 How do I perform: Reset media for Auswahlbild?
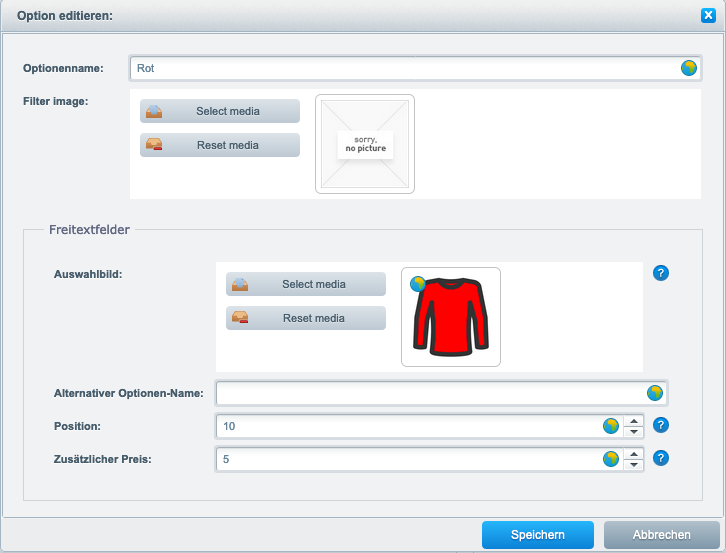pyautogui.click(x=306, y=318)
